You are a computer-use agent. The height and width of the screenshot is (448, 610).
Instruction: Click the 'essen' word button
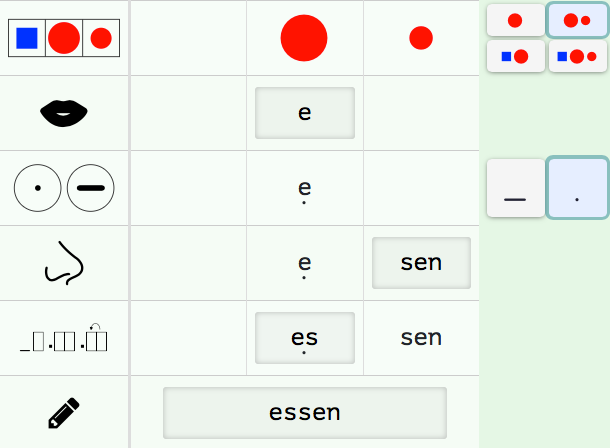305,412
